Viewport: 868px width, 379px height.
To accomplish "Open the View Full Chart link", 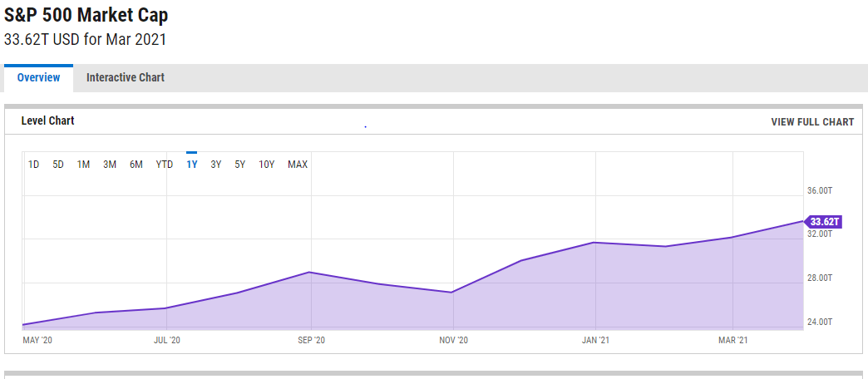I will (x=812, y=121).
